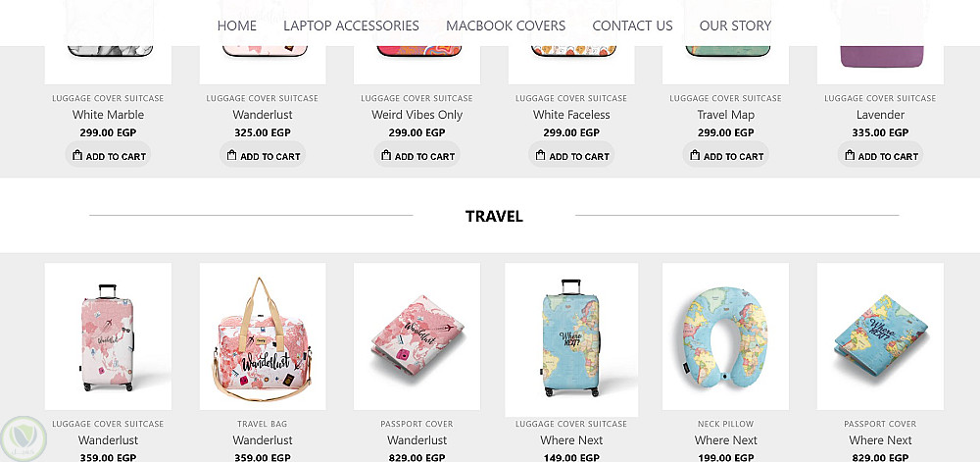
Task: Open Where Next neck pillow image
Action: coord(725,336)
